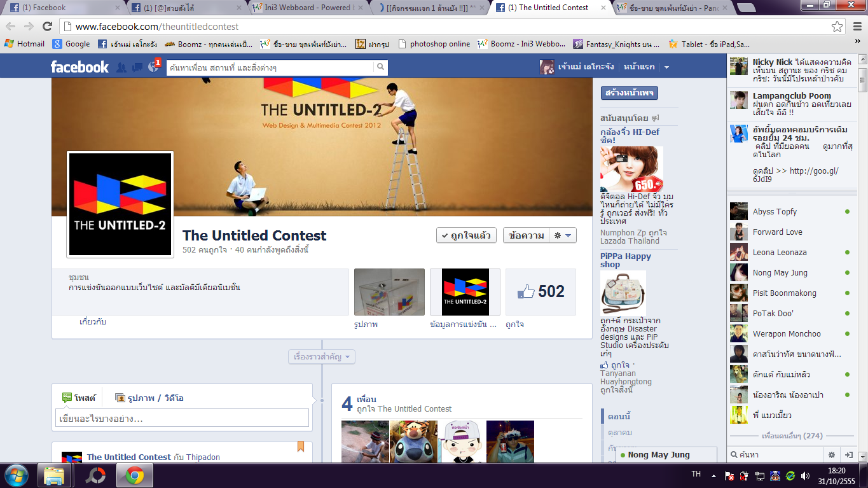This screenshot has width=868, height=488.
Task: Switch to the ซื้อ-ขาย ชุดเพ้นท์บังย่า tab
Action: click(672, 8)
